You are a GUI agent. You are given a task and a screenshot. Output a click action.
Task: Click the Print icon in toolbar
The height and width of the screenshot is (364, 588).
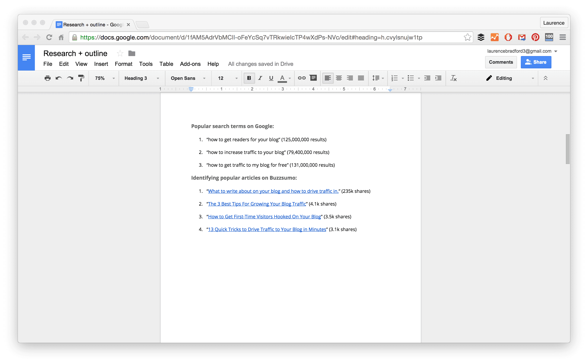click(x=47, y=78)
